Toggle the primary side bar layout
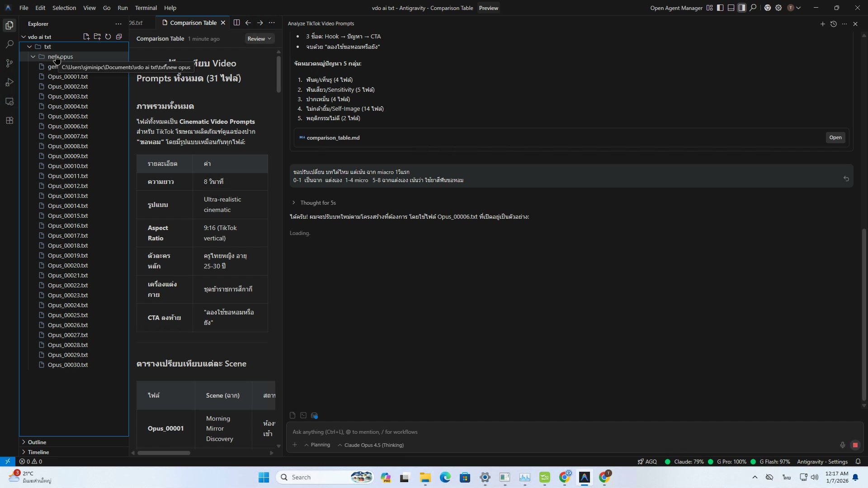The width and height of the screenshot is (868, 488). [x=720, y=8]
